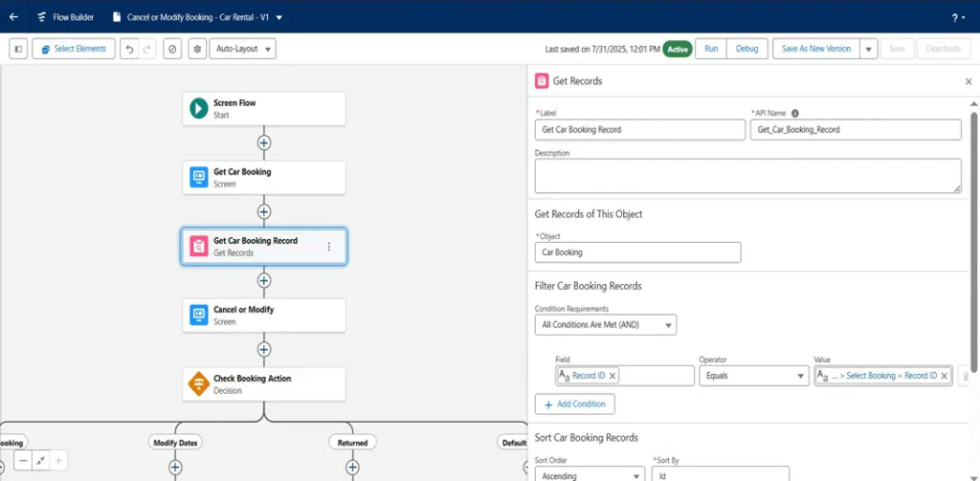Expand the Save As New Version arrow

pyautogui.click(x=869, y=49)
